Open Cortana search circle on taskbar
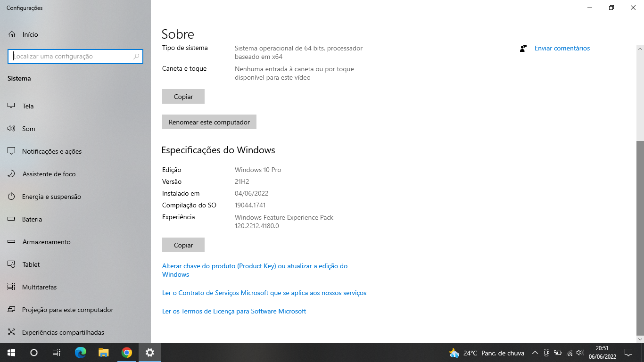Image resolution: width=644 pixels, height=362 pixels. click(x=34, y=353)
